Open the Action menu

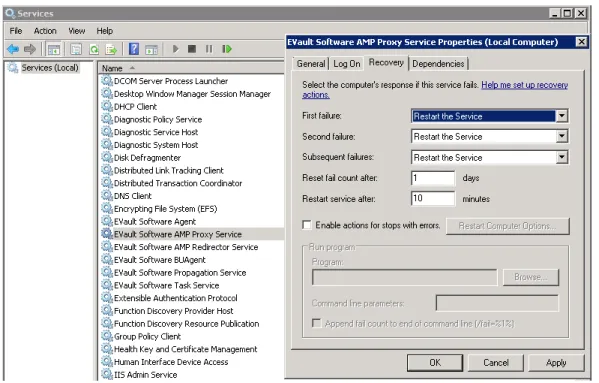45,31
